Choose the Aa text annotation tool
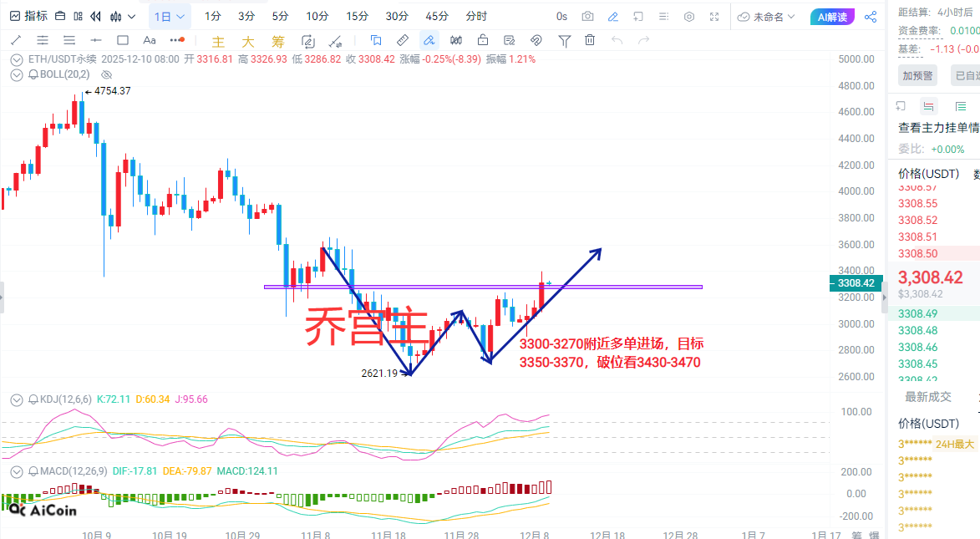Image resolution: width=980 pixels, height=539 pixels. (x=150, y=40)
